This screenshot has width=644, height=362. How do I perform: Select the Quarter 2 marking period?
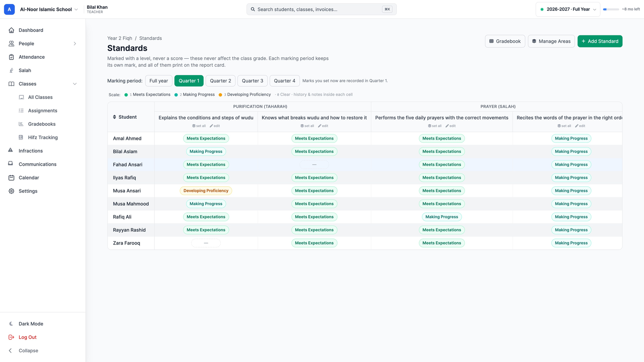(221, 81)
